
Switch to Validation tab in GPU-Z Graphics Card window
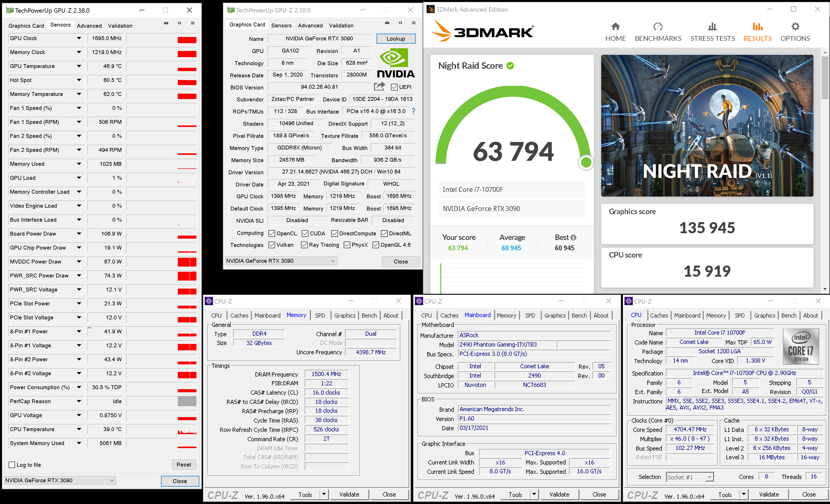(341, 25)
